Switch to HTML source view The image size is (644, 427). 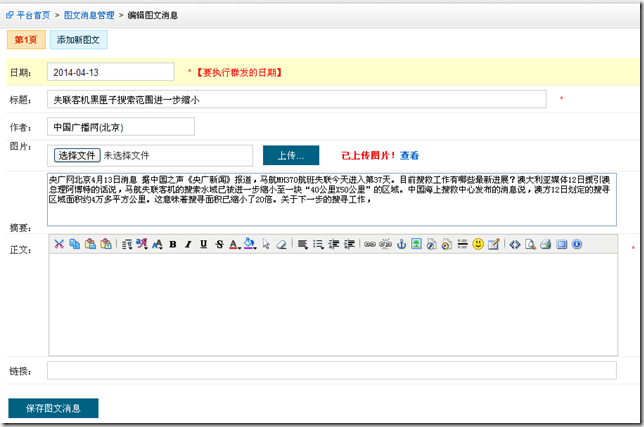pyautogui.click(x=515, y=244)
